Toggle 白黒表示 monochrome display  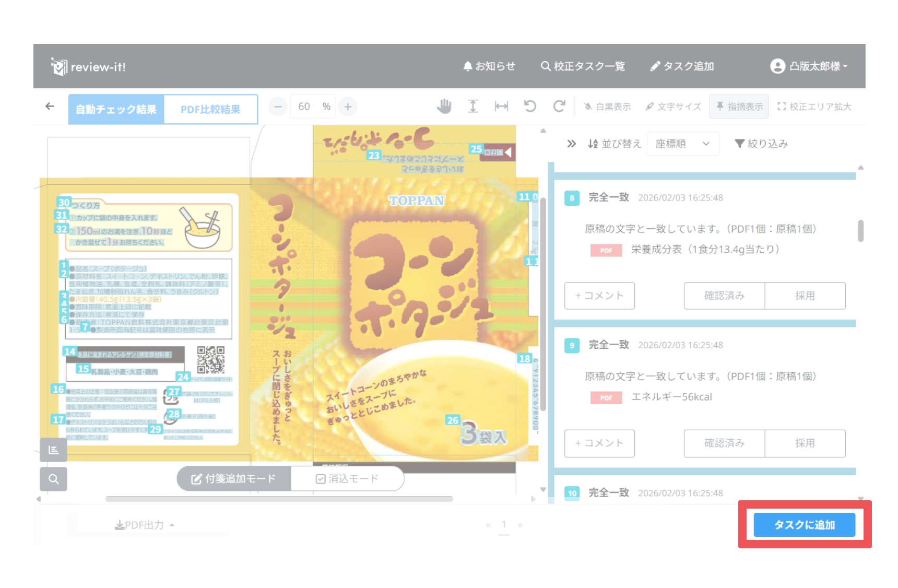pos(607,107)
